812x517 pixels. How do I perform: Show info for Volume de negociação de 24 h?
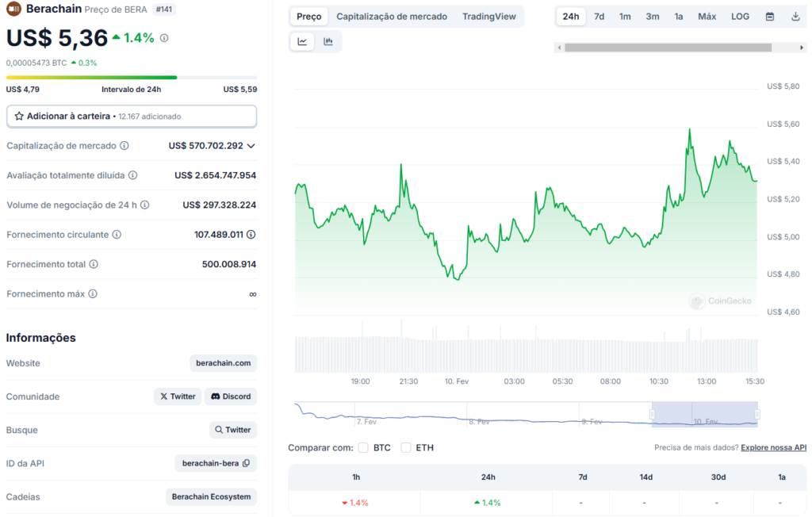[x=145, y=205]
